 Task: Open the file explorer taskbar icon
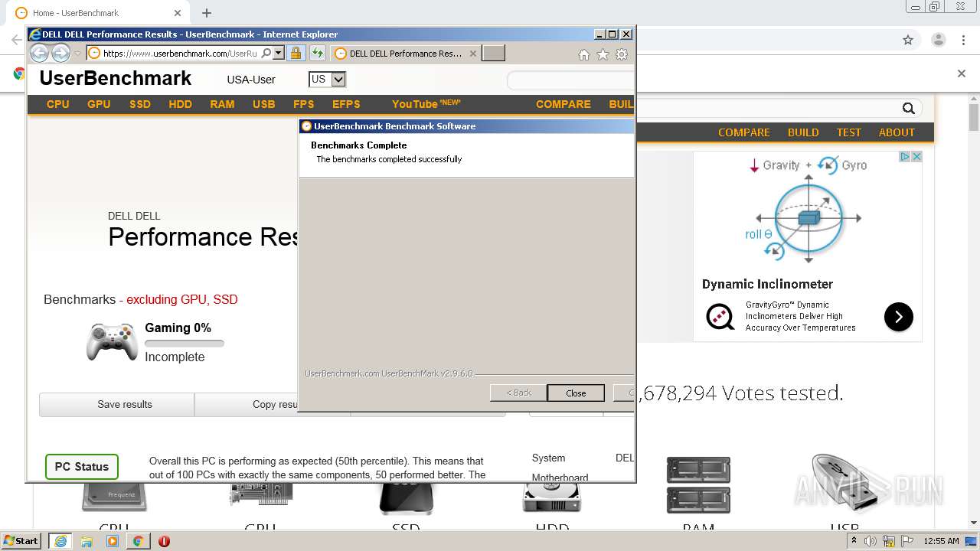(87, 541)
